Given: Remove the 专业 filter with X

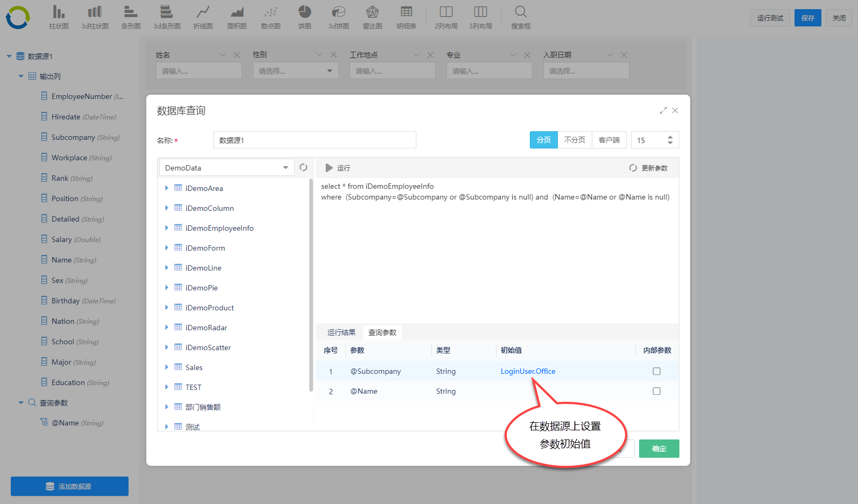Looking at the screenshot, I should [x=527, y=55].
